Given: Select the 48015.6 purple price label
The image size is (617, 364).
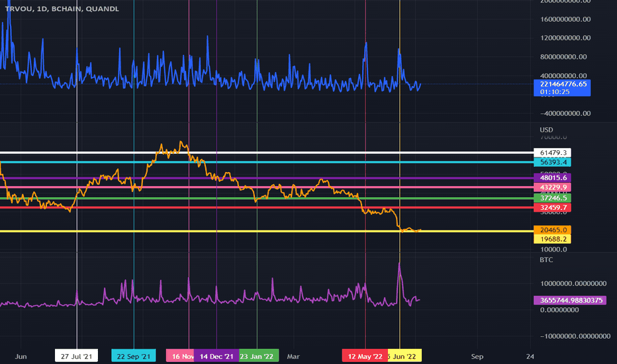Looking at the screenshot, I should click(553, 178).
